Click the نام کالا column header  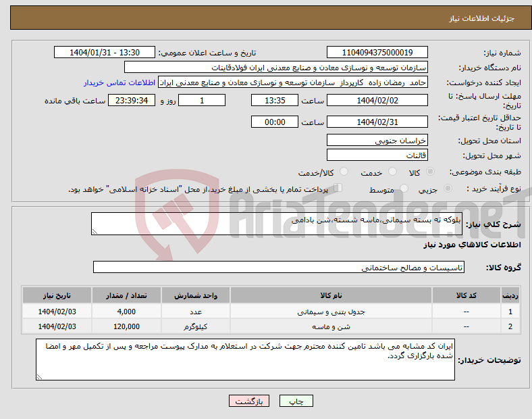click(x=331, y=295)
